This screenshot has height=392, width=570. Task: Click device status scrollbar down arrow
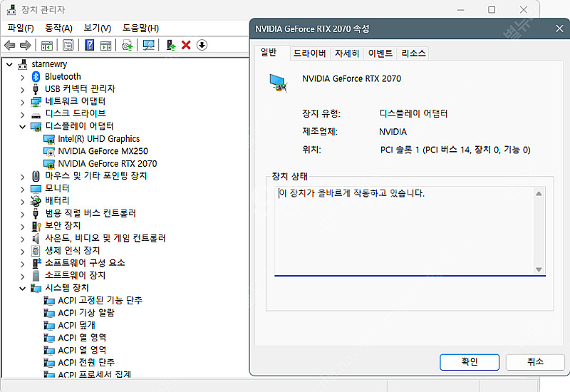(539, 269)
